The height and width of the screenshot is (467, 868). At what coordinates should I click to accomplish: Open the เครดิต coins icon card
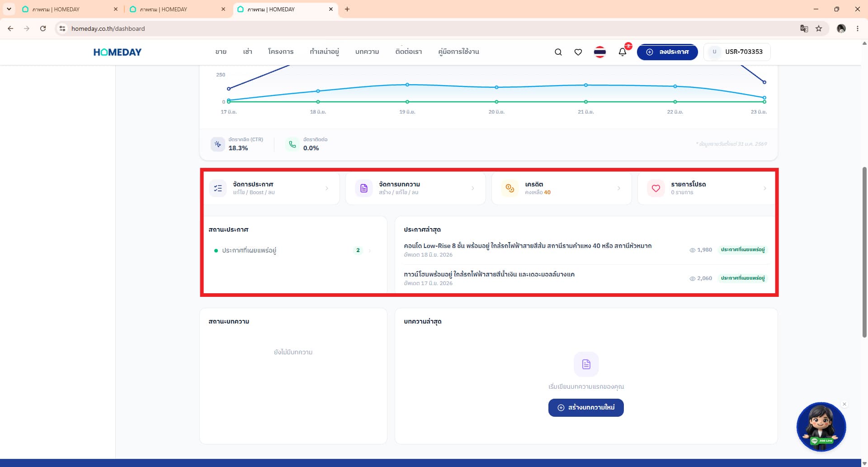click(x=510, y=188)
